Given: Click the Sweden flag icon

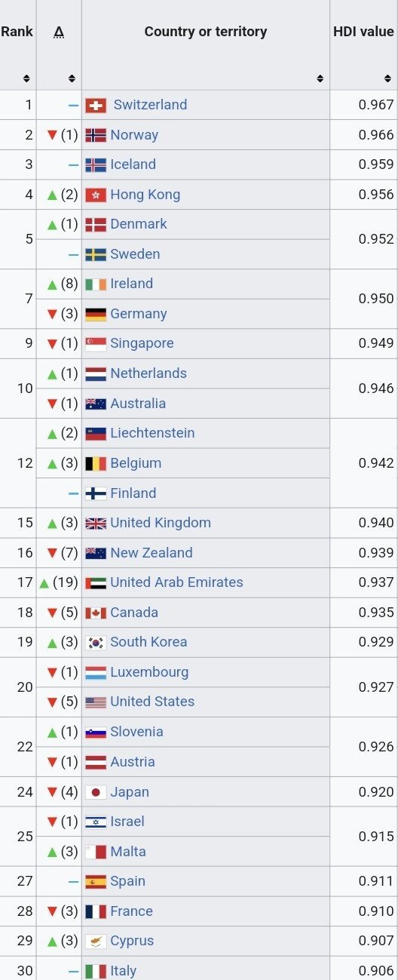Looking at the screenshot, I should click(x=96, y=254).
